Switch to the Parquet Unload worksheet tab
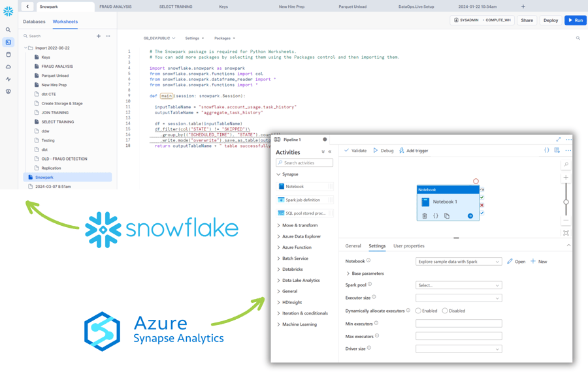 coord(353,7)
